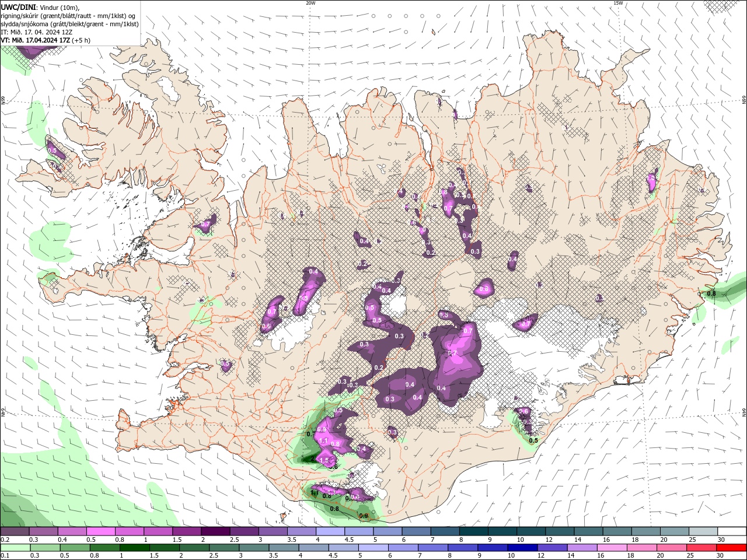Image resolution: width=747 pixels, height=560 pixels.
Task: Select the light grey 25 snow legend swatch
Action: tap(703, 531)
